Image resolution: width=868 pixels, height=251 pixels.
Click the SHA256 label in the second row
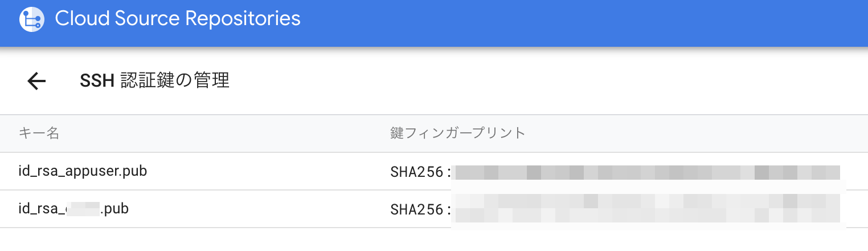point(416,209)
